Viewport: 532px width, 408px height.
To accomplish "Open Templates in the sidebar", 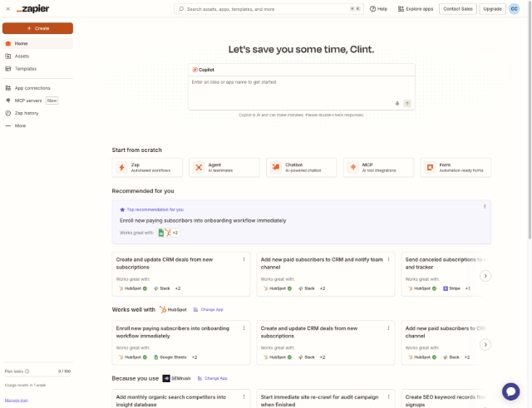I will click(37, 68).
